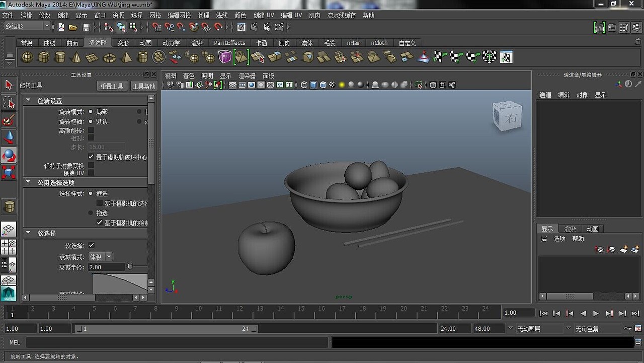Select 框选 selection style radio button
This screenshot has width=644, height=363.
[91, 194]
